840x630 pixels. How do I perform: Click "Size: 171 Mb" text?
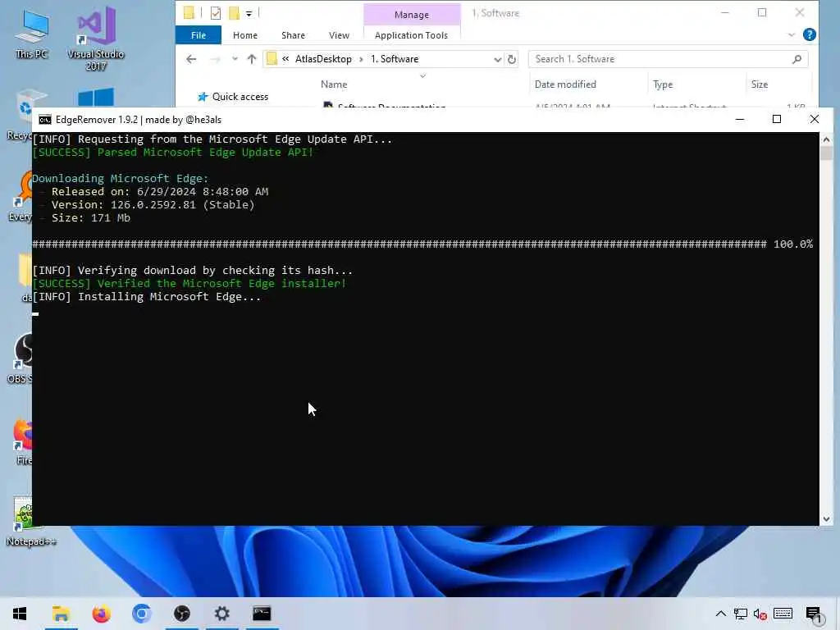point(90,218)
